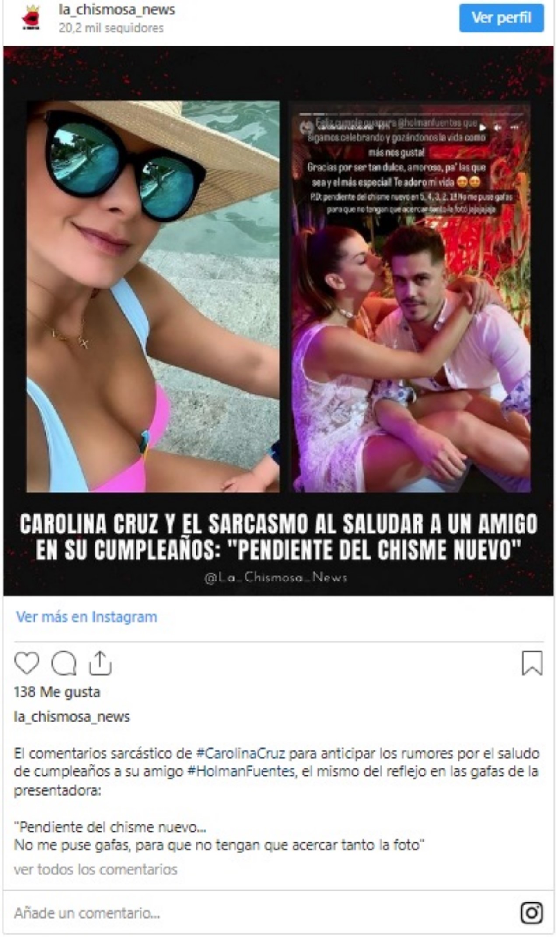Click the play icon on story screenshot
This screenshot has height=937, width=560.
483,128
